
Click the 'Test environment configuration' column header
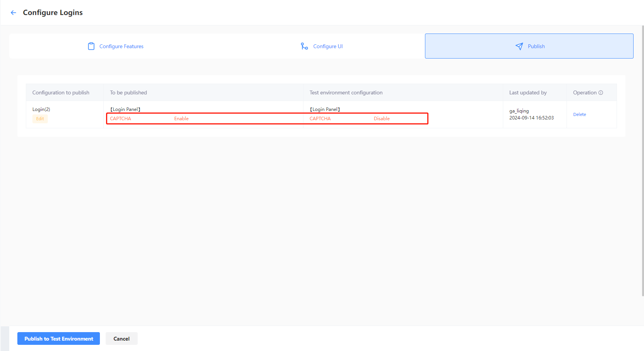346,93
